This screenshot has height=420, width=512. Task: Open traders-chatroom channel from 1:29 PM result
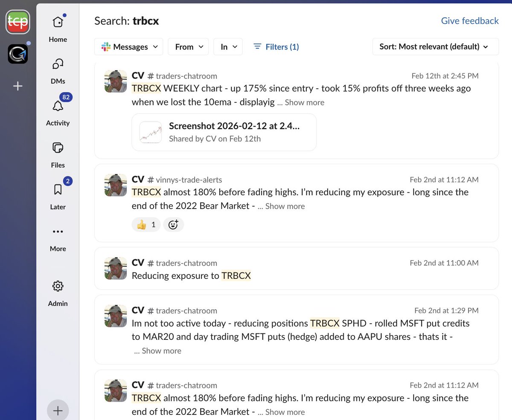tap(182, 310)
